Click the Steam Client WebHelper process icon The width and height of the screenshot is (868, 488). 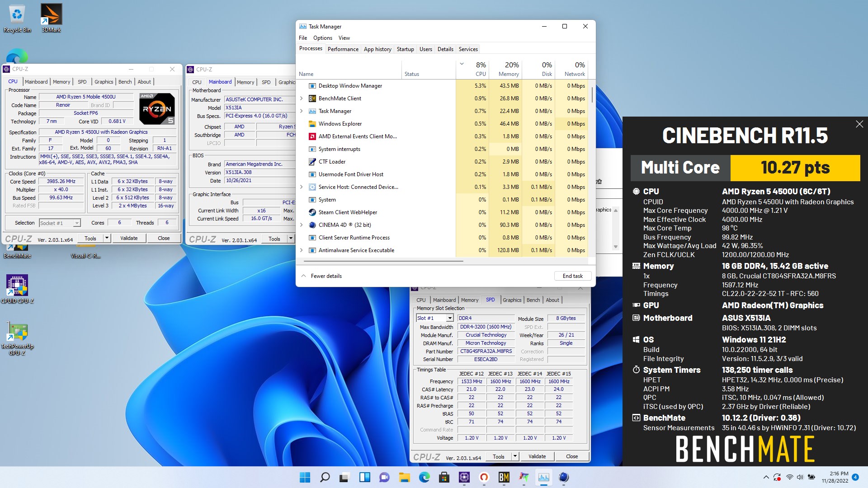pyautogui.click(x=312, y=212)
